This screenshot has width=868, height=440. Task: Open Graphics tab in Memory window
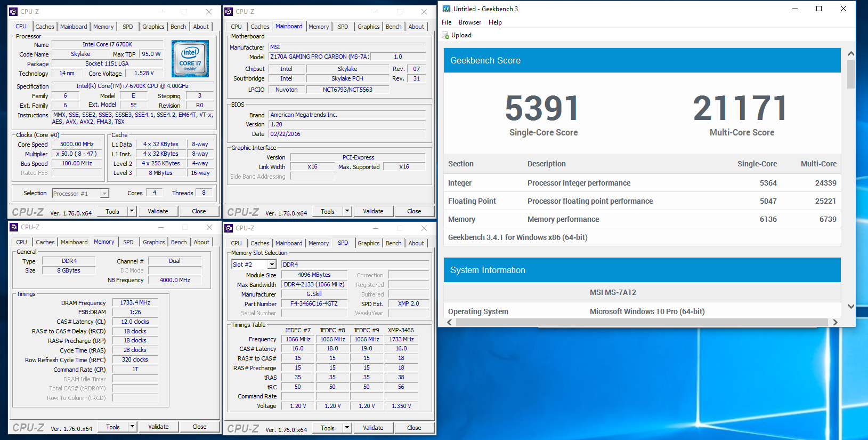(x=154, y=242)
